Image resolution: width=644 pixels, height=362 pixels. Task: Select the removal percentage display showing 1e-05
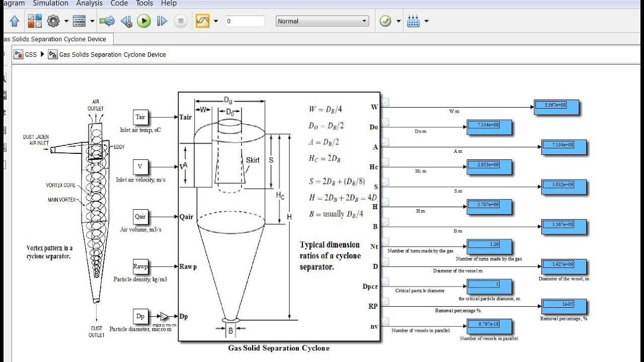pos(564,306)
